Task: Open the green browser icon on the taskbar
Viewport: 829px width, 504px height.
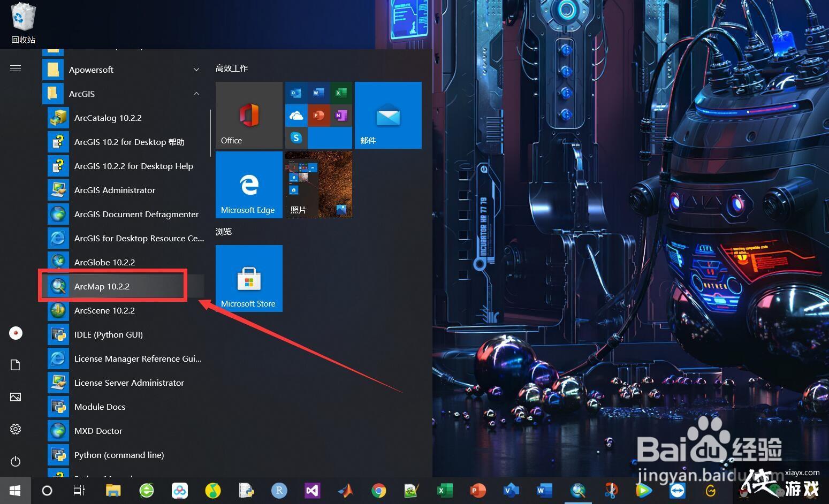Action: [147, 491]
